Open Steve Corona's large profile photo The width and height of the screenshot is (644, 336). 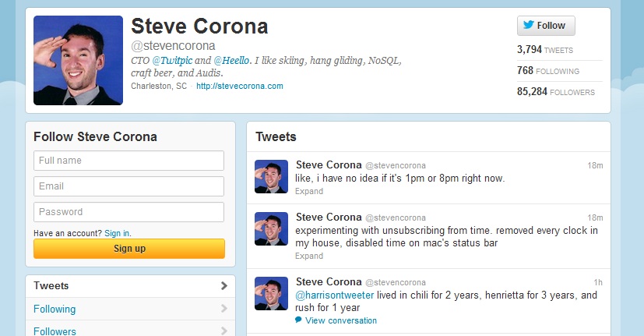78,61
